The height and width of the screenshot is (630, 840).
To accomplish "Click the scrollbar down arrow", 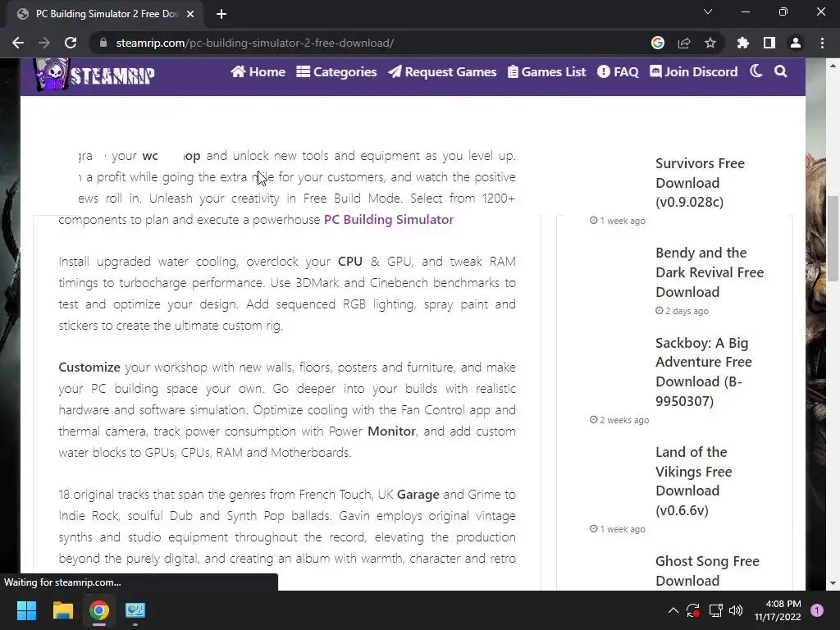I will coord(833,583).
